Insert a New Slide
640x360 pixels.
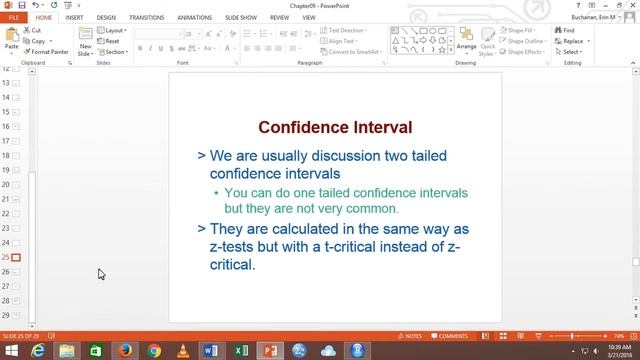85,42
